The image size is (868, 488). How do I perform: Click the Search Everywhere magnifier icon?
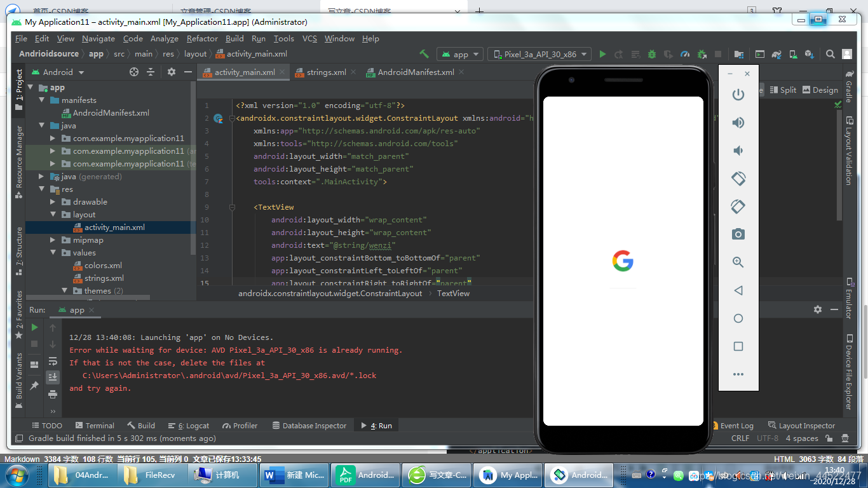point(831,54)
